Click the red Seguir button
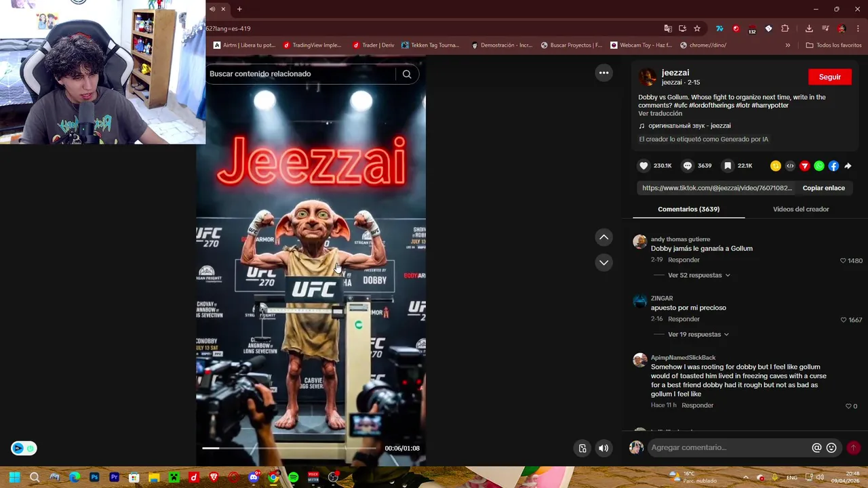 coord(829,77)
